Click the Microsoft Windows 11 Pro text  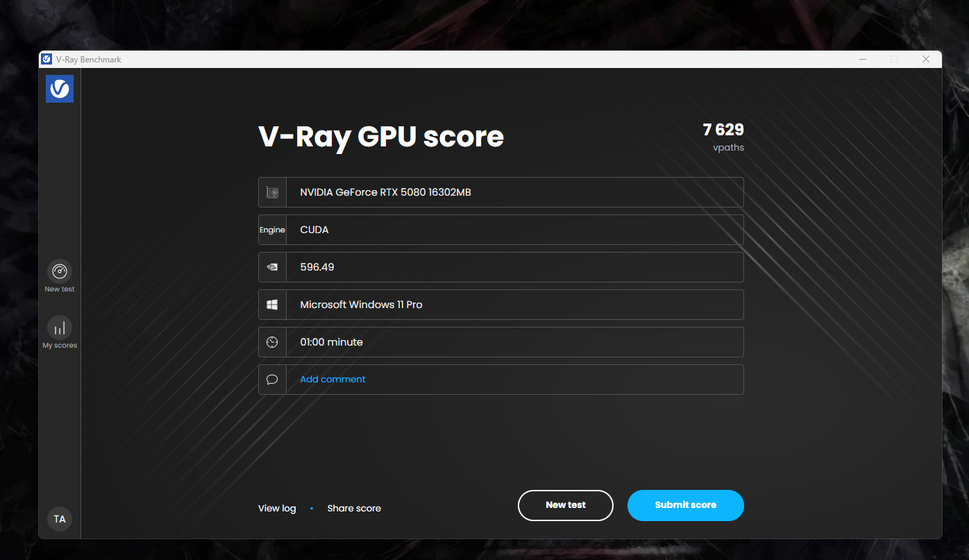coord(361,305)
